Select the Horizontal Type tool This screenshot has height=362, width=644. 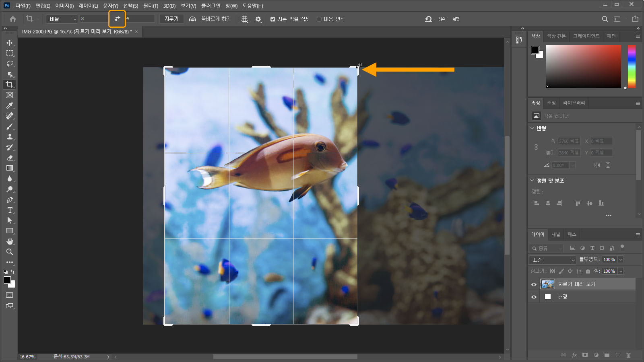point(10,210)
